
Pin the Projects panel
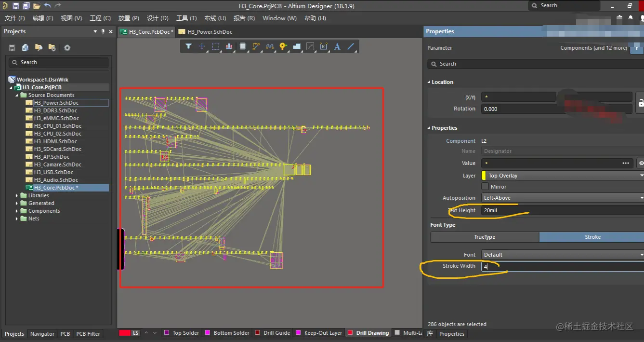coord(103,31)
